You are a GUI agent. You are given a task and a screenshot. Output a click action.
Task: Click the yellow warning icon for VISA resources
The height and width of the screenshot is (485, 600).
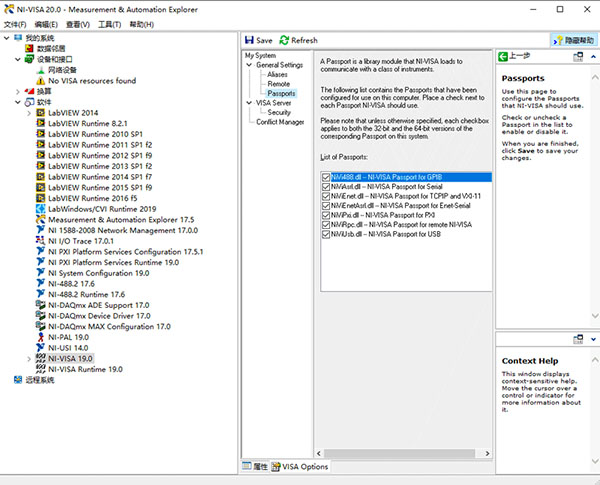pos(41,81)
